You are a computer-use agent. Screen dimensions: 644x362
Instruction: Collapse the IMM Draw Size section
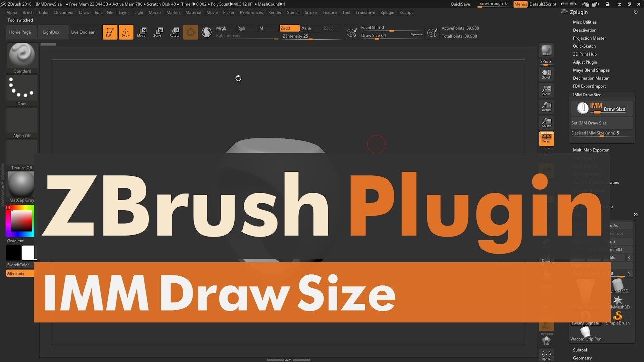tap(587, 95)
